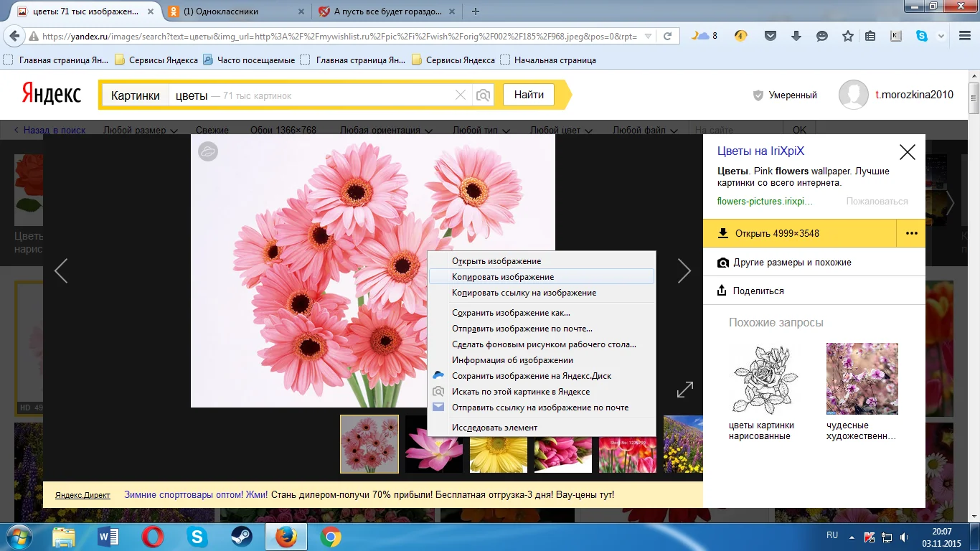Launch Steam from the taskbar
The height and width of the screenshot is (551, 980).
pyautogui.click(x=242, y=535)
